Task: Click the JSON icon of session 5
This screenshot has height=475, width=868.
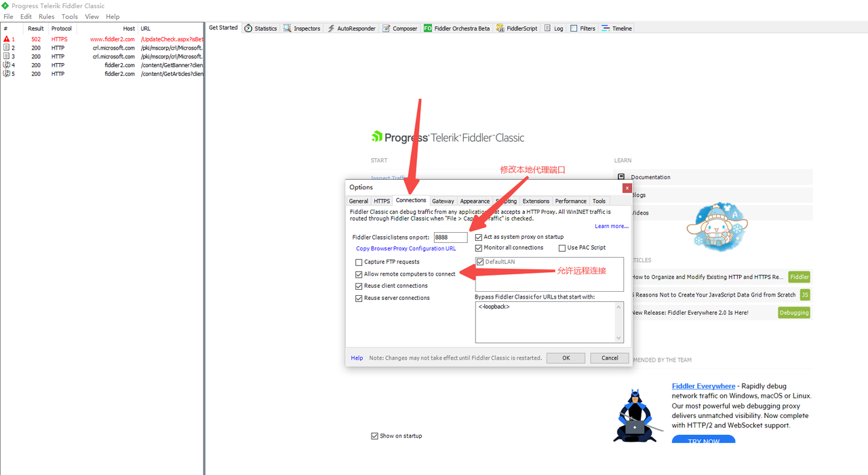Action: pyautogui.click(x=6, y=74)
